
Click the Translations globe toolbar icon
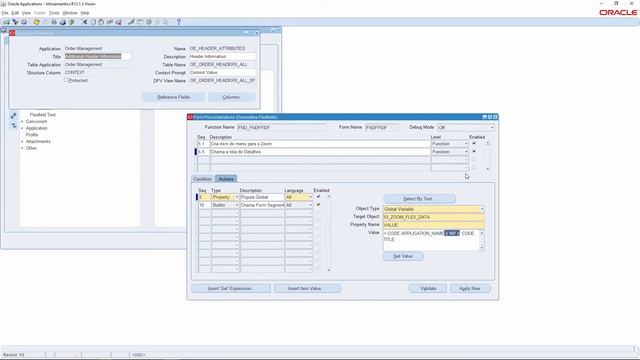149,22
